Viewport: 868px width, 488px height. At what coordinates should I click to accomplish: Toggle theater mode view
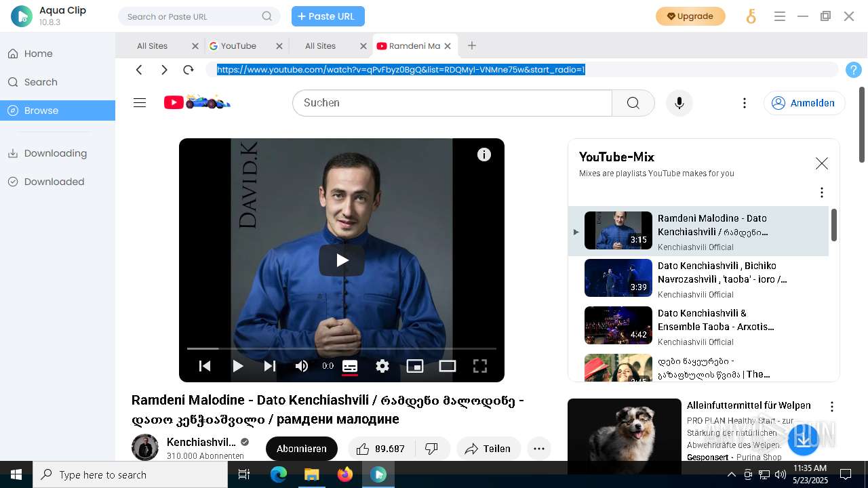tap(448, 366)
